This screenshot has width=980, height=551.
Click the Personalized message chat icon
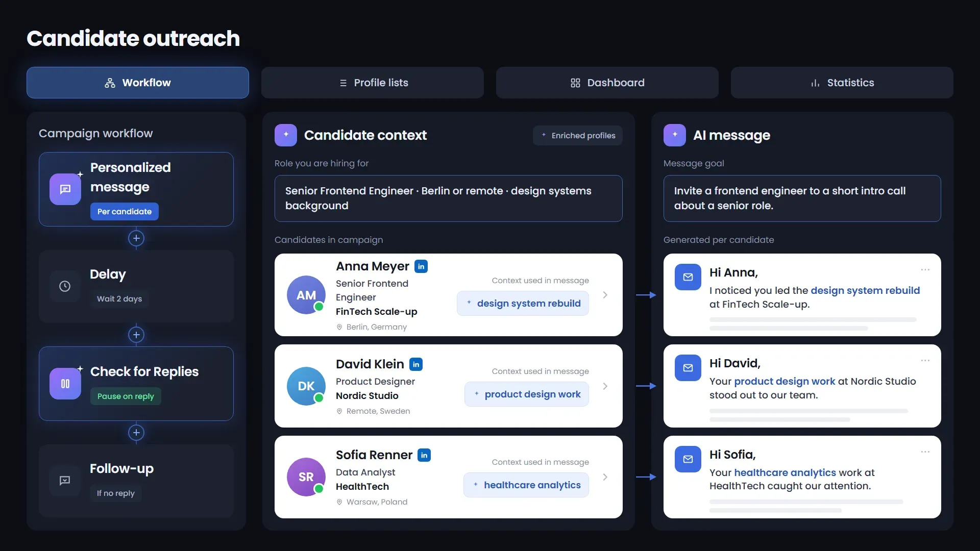pos(65,189)
